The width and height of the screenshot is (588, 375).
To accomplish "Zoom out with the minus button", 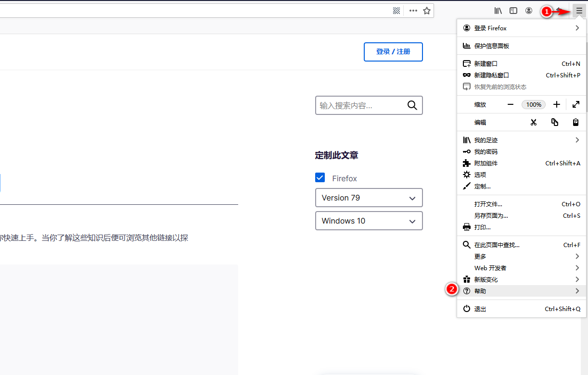I will tap(511, 104).
